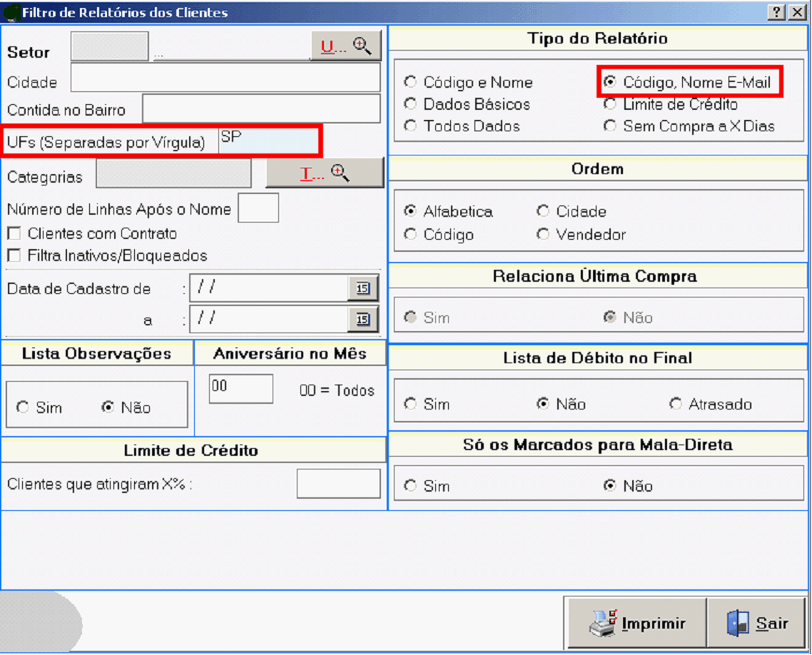Order the report by Cidade
Image resolution: width=812 pixels, height=655 pixels.
544,212
